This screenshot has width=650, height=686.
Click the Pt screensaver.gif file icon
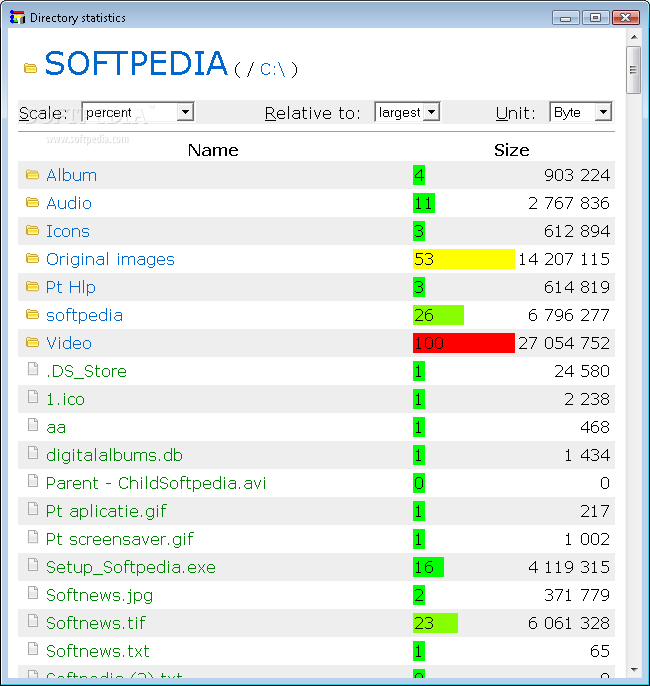(x=33, y=537)
